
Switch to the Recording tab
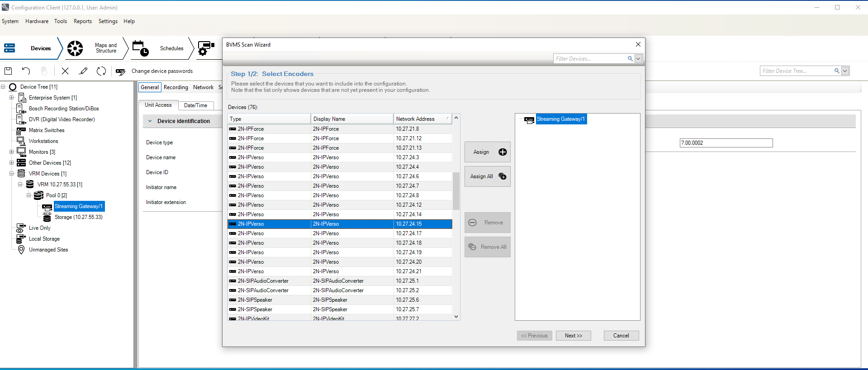(175, 87)
